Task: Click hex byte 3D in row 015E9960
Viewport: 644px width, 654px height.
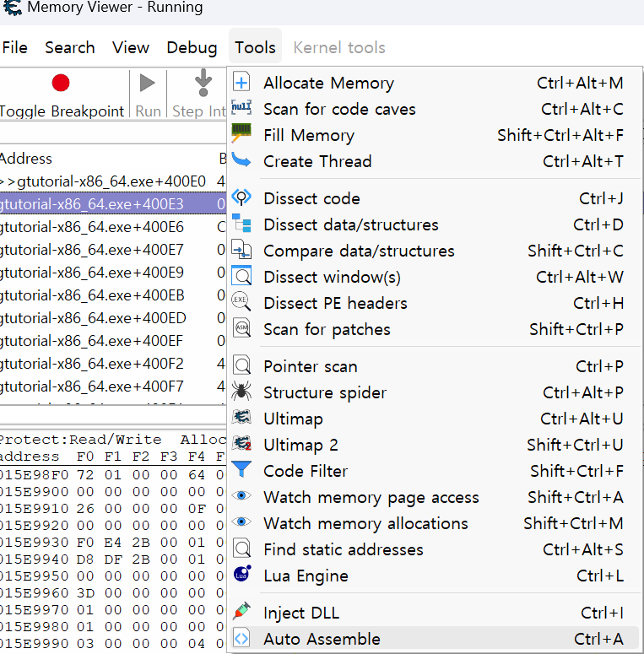Action: pyautogui.click(x=85, y=592)
